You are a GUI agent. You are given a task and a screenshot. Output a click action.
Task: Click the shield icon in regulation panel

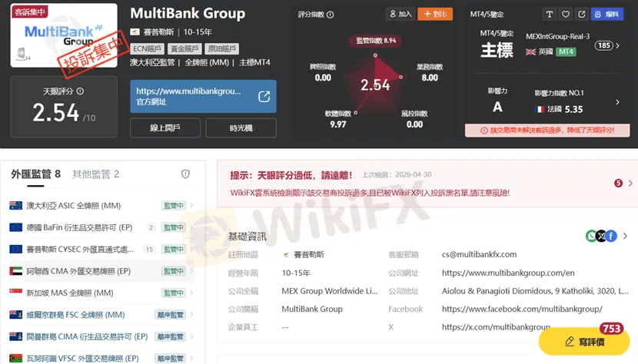click(185, 174)
